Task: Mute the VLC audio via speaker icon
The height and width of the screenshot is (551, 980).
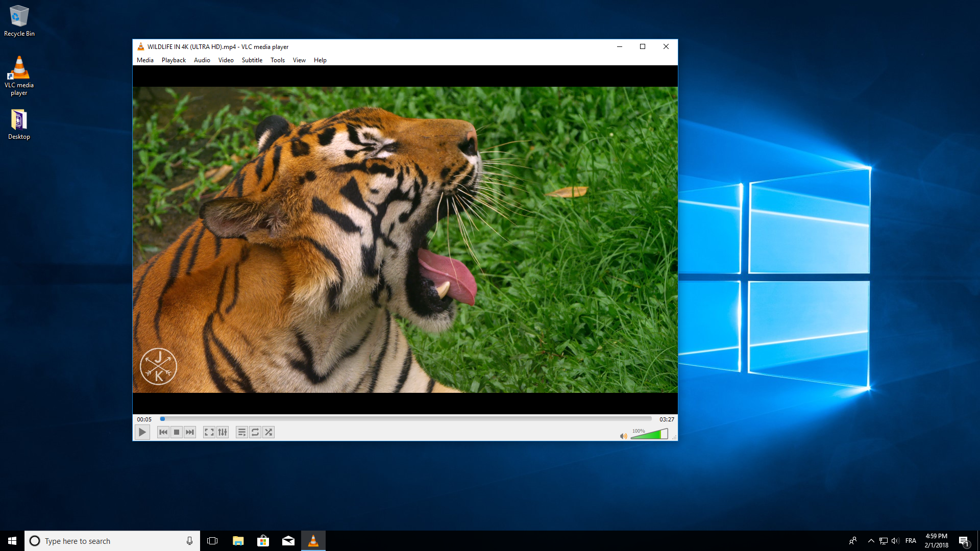Action: [623, 436]
